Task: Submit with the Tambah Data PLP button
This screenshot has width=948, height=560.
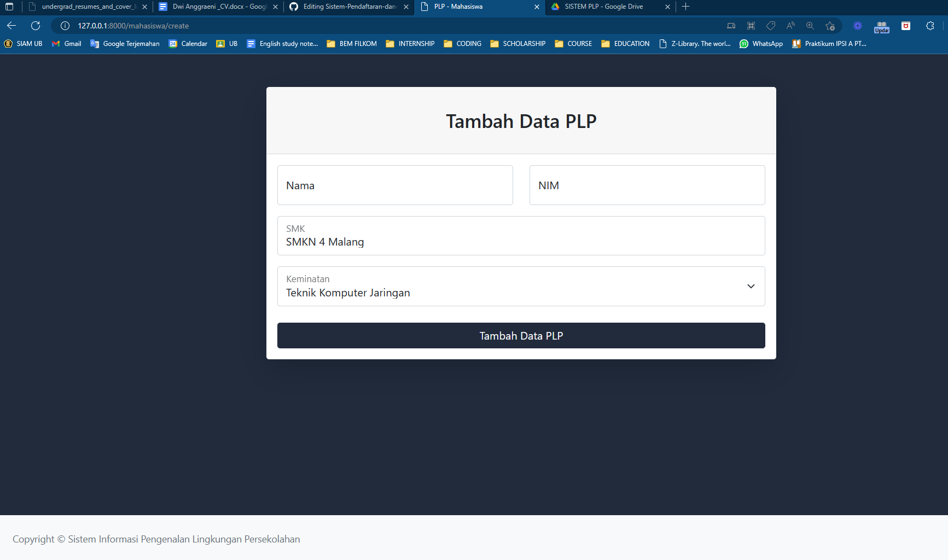Action: pyautogui.click(x=521, y=335)
